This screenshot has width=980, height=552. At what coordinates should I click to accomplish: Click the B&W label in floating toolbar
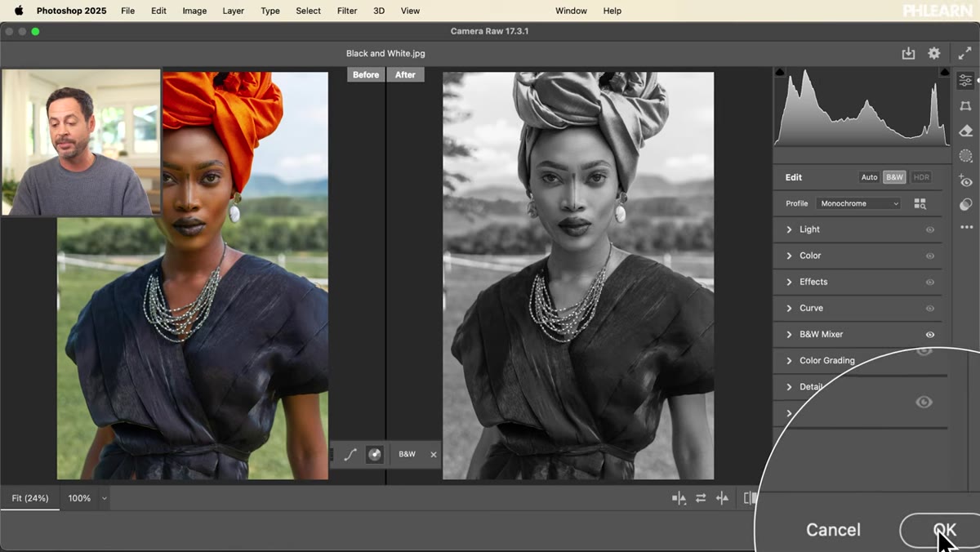(407, 455)
